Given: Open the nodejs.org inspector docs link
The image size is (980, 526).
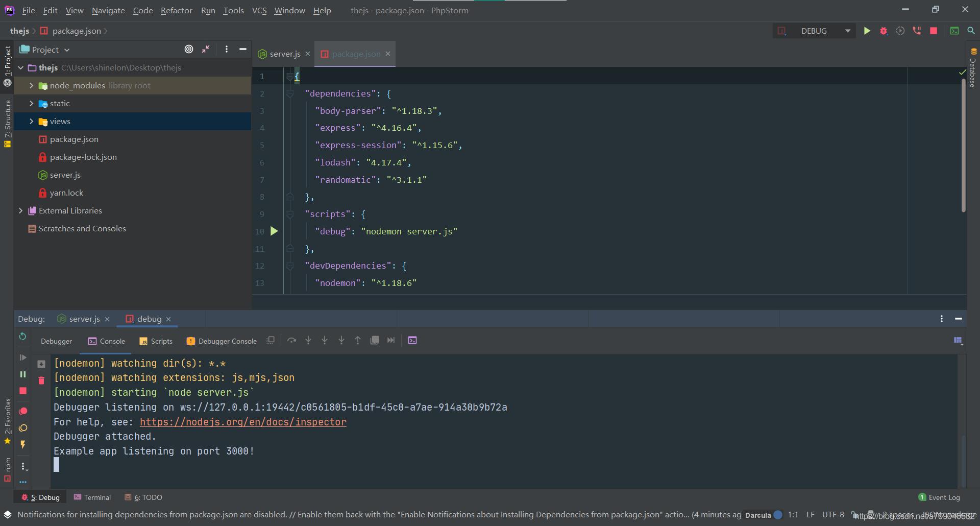Looking at the screenshot, I should click(243, 422).
